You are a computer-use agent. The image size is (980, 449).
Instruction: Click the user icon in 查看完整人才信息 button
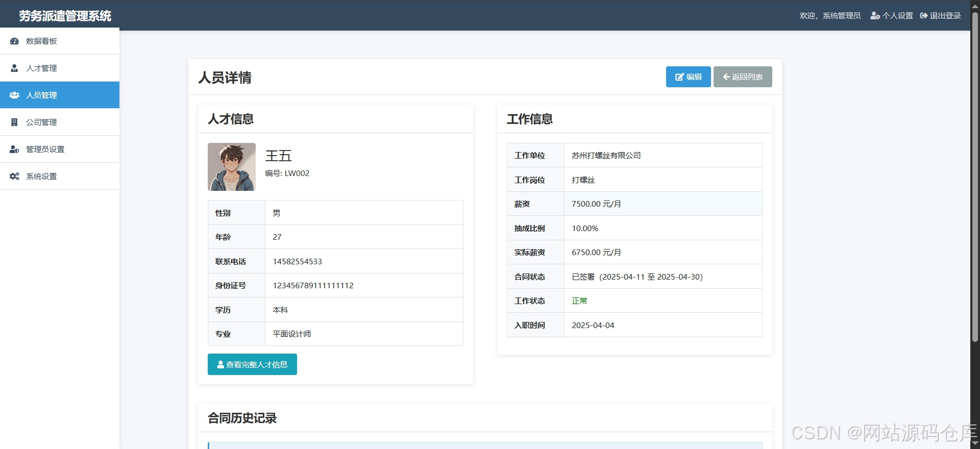[x=220, y=364]
